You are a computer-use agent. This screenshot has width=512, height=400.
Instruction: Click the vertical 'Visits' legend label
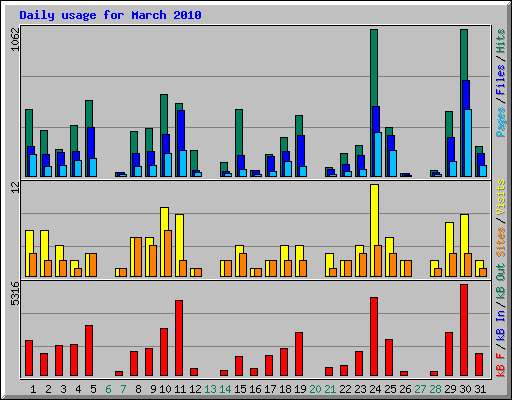click(501, 197)
